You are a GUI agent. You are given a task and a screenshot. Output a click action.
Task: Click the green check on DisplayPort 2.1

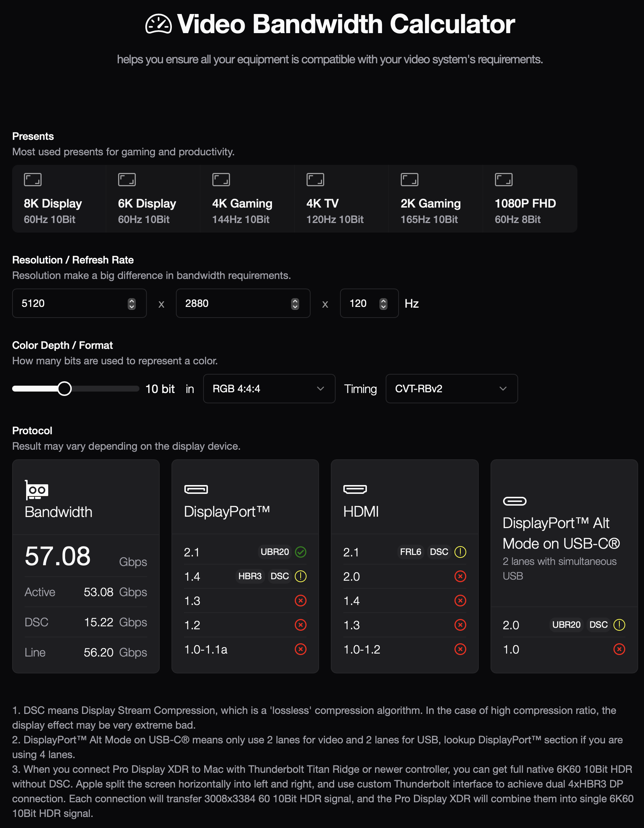point(301,552)
